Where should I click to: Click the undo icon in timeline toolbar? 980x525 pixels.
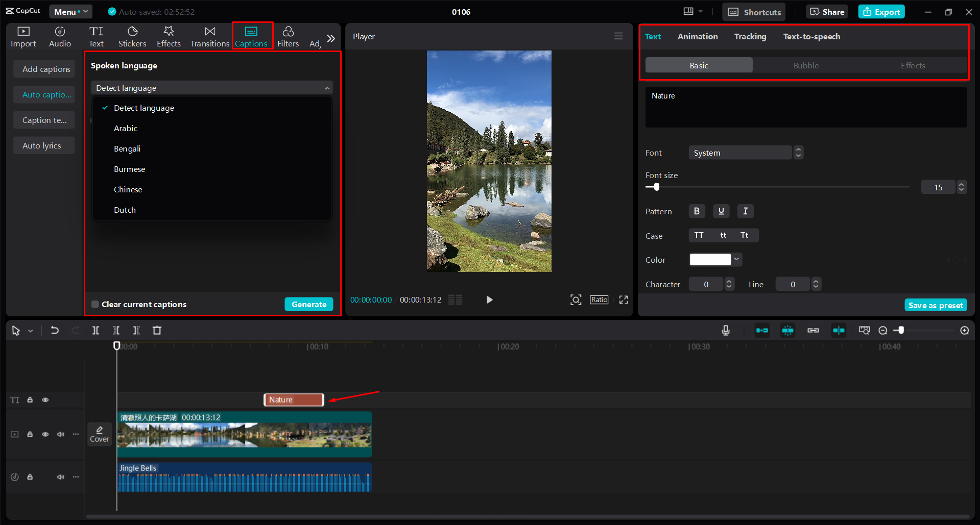55,330
